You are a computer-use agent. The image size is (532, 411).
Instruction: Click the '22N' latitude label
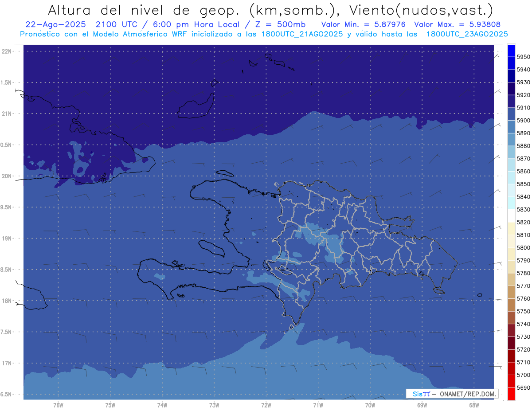point(7,51)
